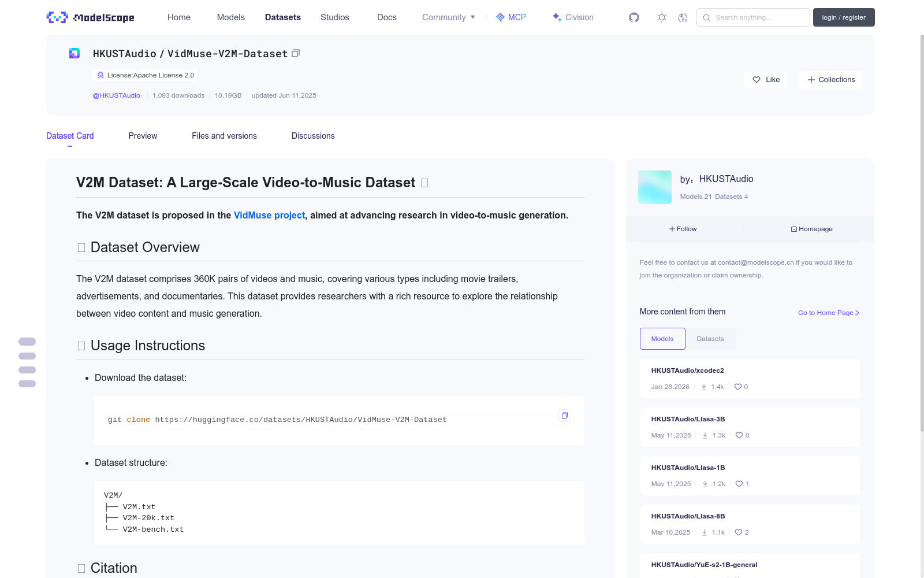Click the Civision sparkle icon

557,17
